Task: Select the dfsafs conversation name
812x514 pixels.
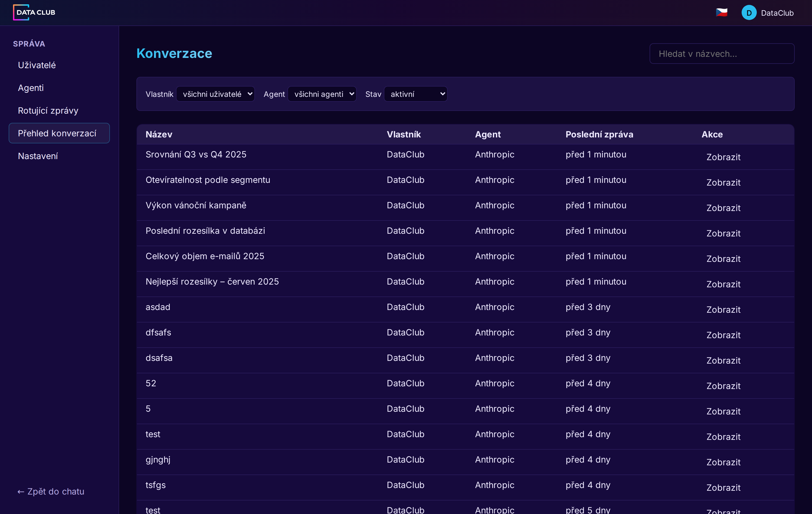Action: pos(159,333)
